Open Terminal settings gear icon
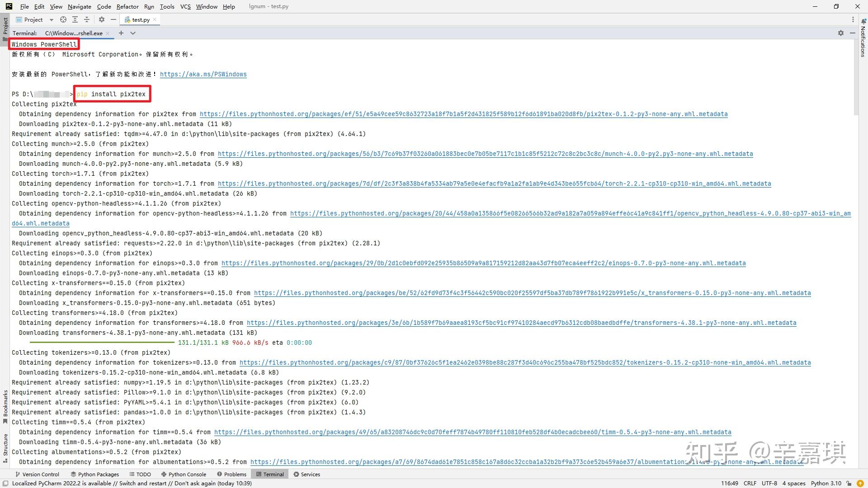Image resolution: width=868 pixels, height=488 pixels. tap(840, 33)
